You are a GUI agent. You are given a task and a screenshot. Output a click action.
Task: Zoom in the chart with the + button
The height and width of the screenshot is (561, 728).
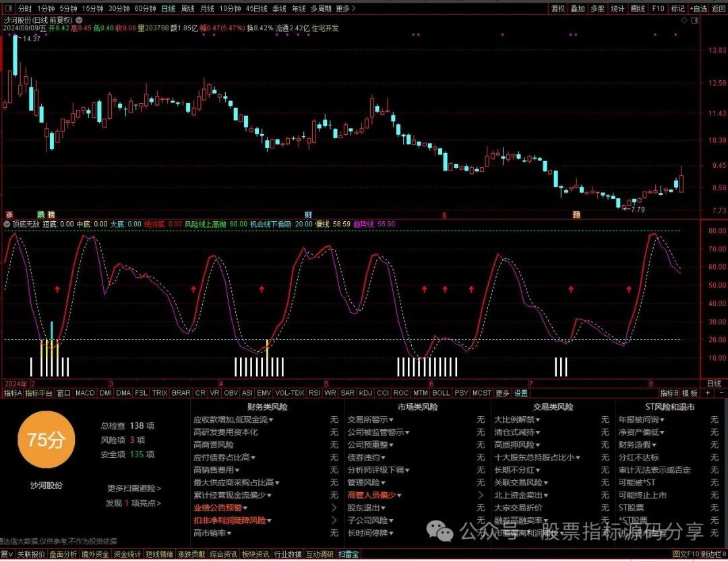tap(708, 393)
